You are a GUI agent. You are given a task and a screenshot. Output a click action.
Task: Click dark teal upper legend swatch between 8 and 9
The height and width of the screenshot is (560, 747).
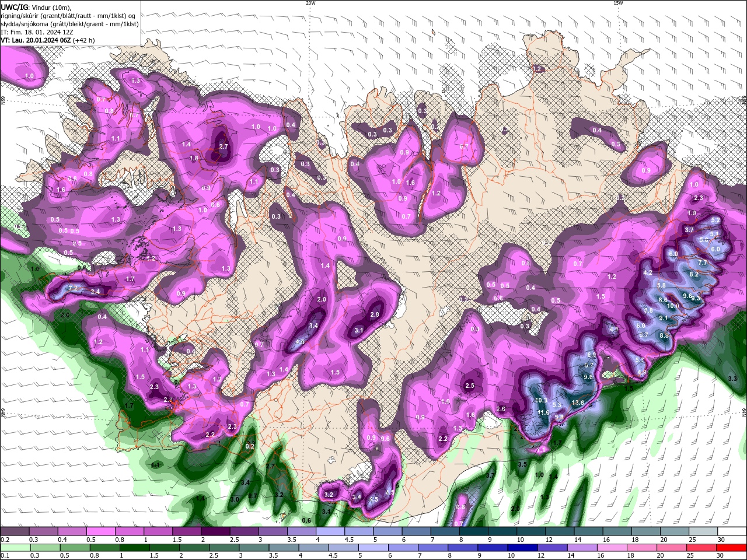474,531
